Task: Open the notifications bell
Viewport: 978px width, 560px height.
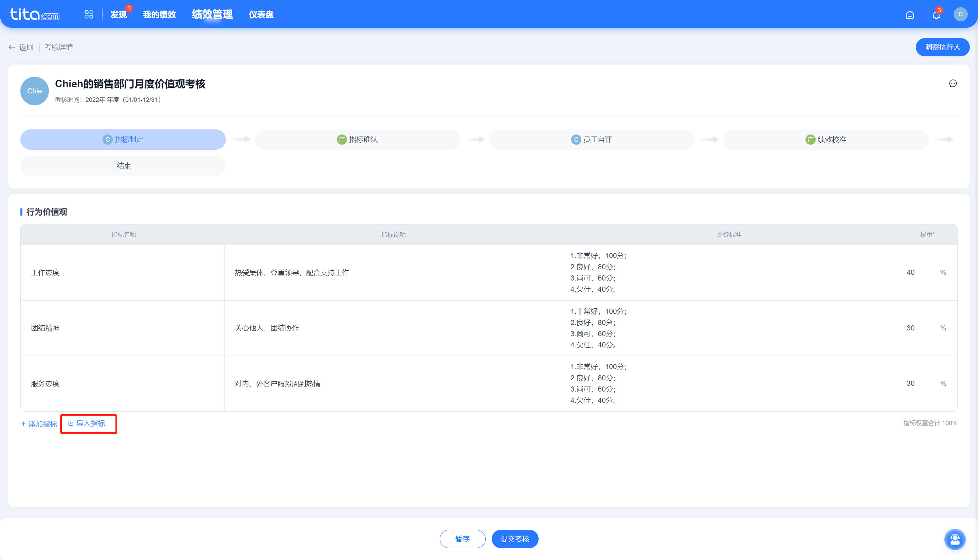Action: 936,15
